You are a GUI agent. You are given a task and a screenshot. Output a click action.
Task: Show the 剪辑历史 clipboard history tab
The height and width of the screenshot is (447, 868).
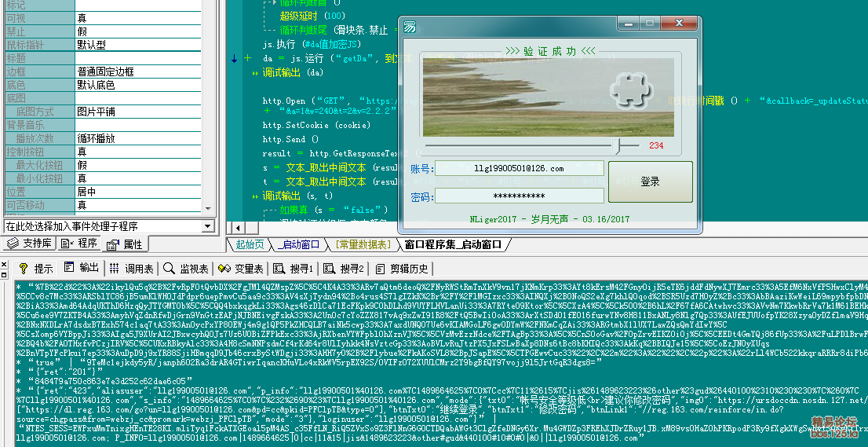(x=403, y=269)
